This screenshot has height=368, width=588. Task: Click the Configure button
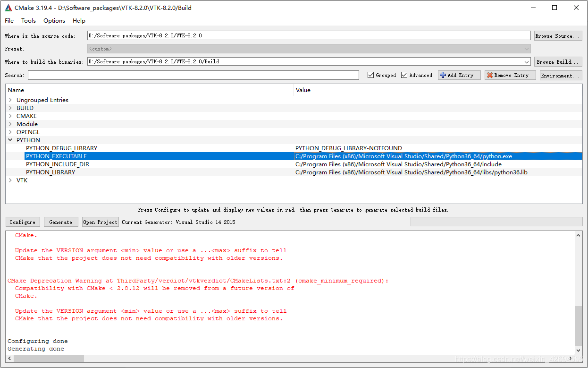23,222
